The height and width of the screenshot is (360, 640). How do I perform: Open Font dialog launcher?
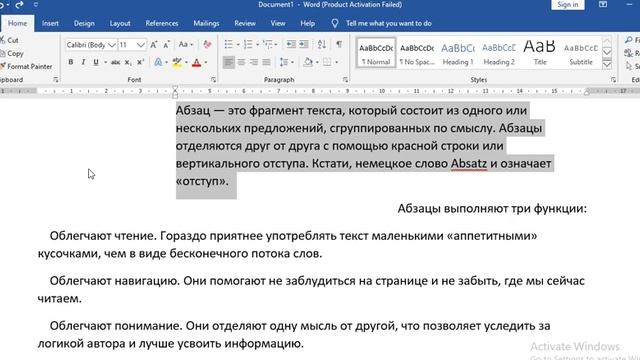(x=213, y=80)
